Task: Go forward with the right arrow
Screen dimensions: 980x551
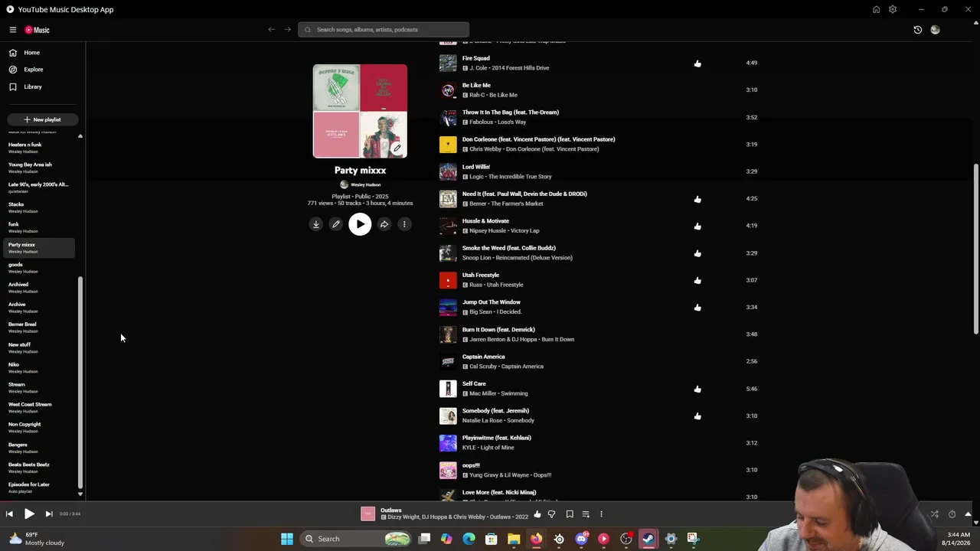Action: 288,30
